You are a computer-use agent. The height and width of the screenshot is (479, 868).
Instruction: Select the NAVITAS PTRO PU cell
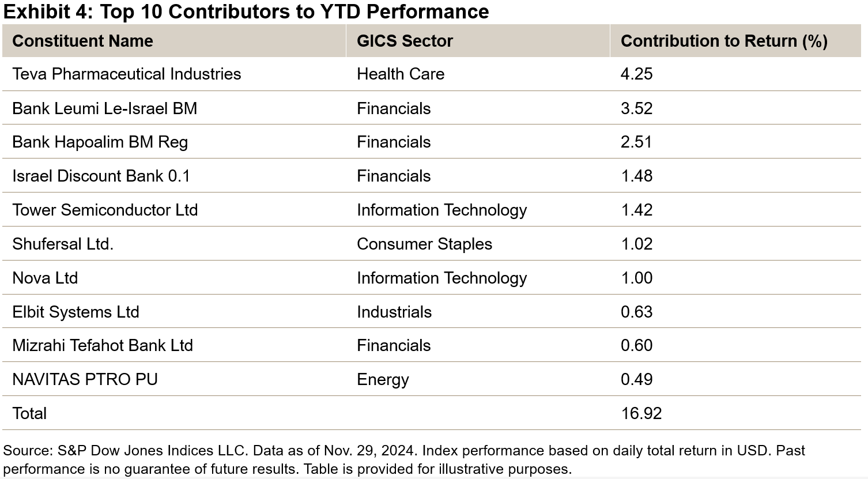[x=85, y=379]
